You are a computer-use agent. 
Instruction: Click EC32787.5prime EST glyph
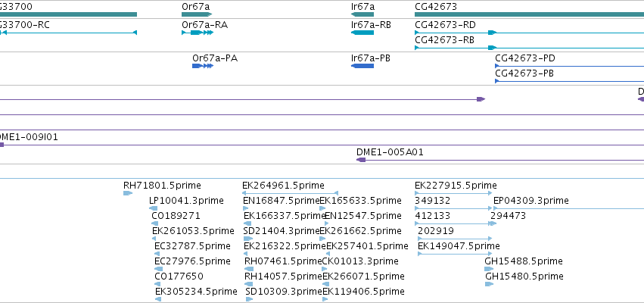click(157, 254)
